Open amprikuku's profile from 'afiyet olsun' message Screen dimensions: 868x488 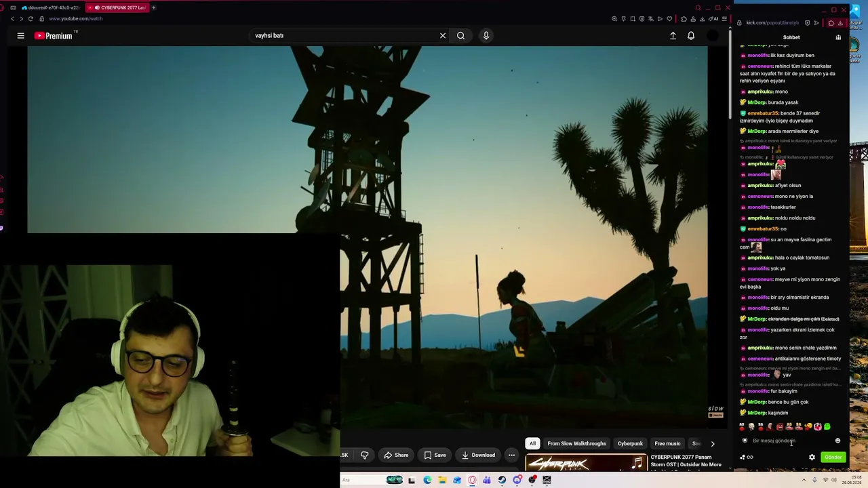pos(760,186)
